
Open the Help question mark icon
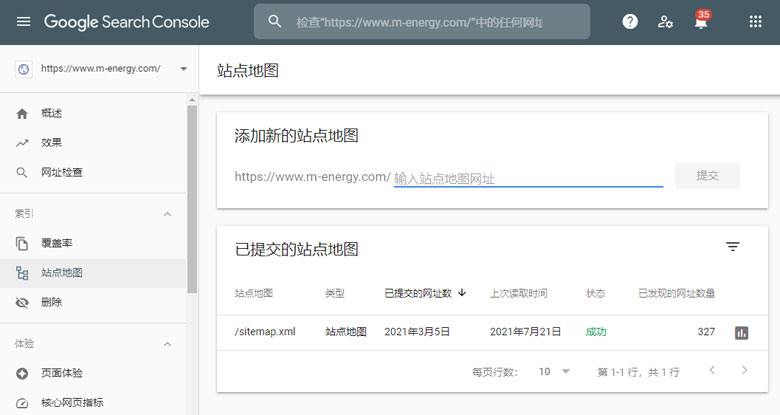tap(630, 21)
